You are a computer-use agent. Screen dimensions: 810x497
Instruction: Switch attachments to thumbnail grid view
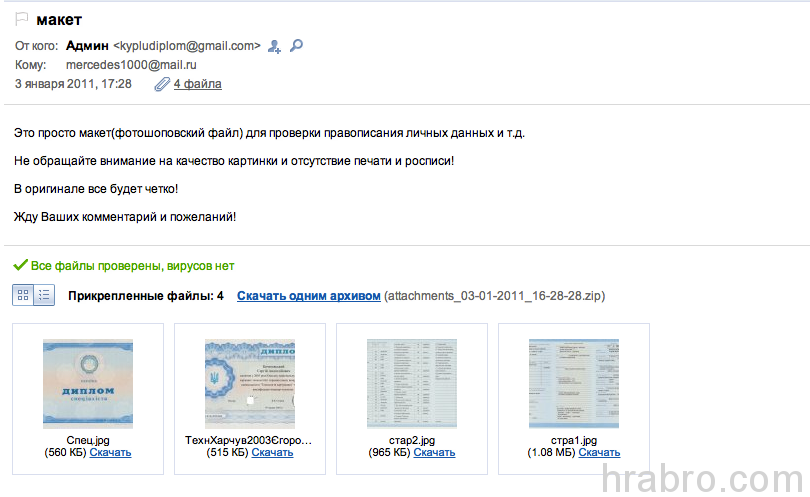coord(23,295)
